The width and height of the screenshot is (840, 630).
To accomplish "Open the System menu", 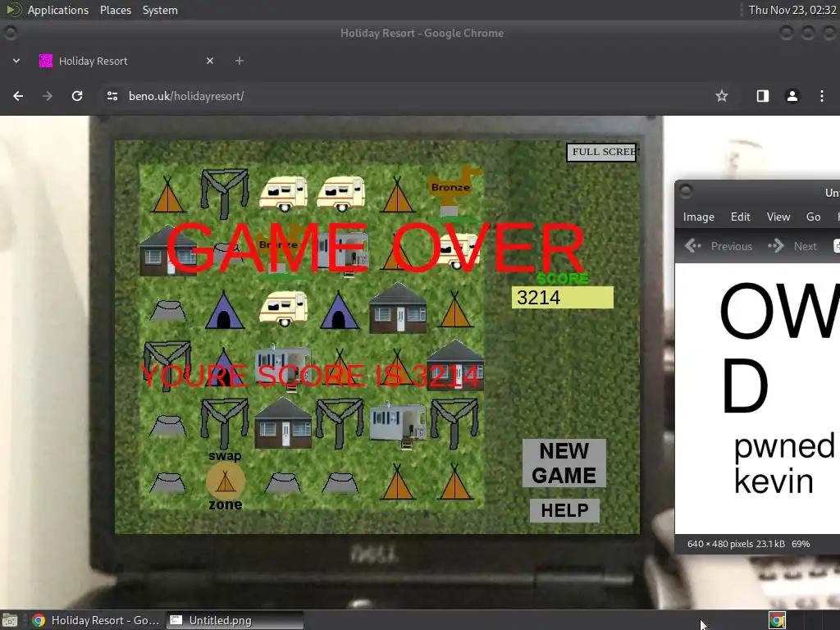I will click(x=160, y=10).
